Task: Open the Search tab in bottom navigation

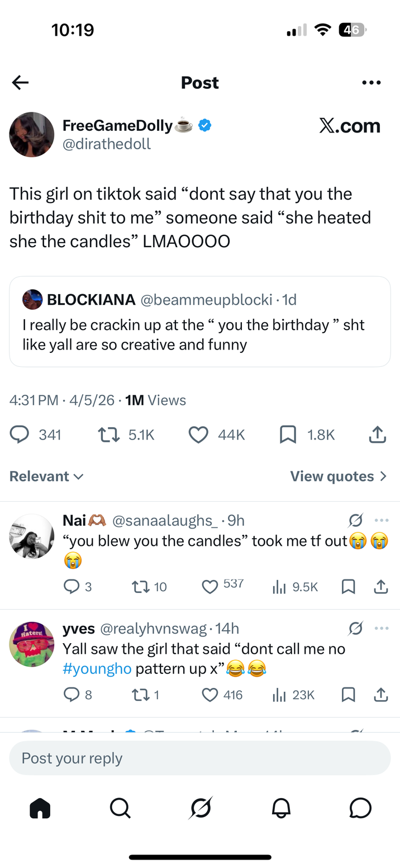Action: (120, 808)
